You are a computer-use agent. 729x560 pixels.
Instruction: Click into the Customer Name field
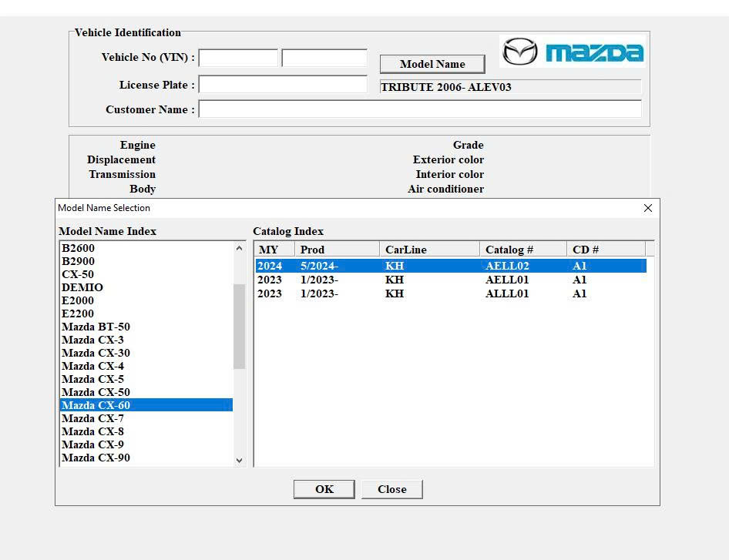[x=420, y=109]
